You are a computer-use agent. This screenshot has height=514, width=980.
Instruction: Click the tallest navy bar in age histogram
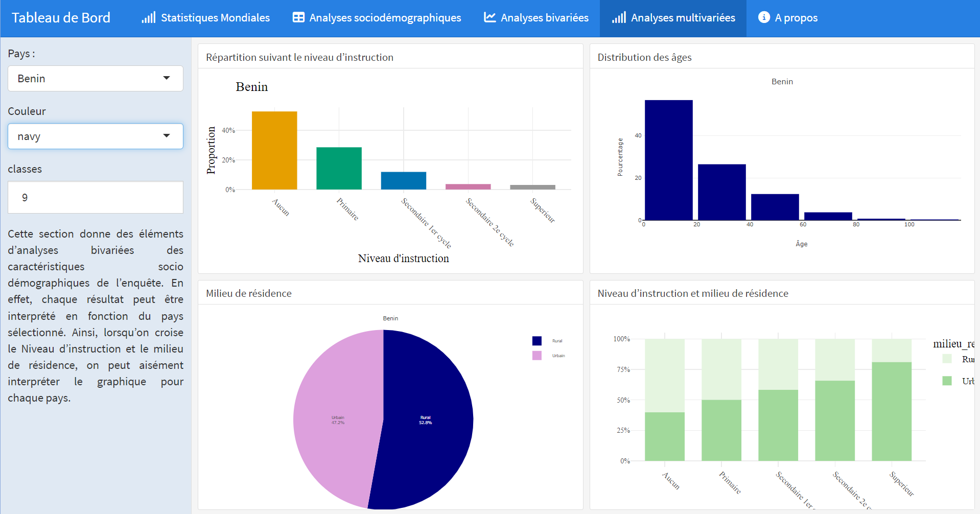pyautogui.click(x=668, y=160)
